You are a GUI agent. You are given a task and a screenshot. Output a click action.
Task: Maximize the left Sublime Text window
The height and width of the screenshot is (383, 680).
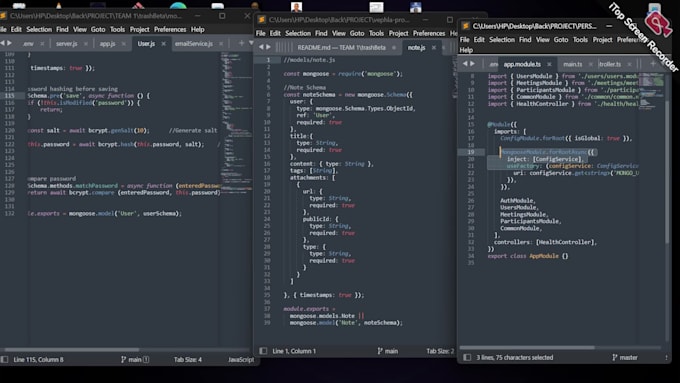[x=222, y=16]
